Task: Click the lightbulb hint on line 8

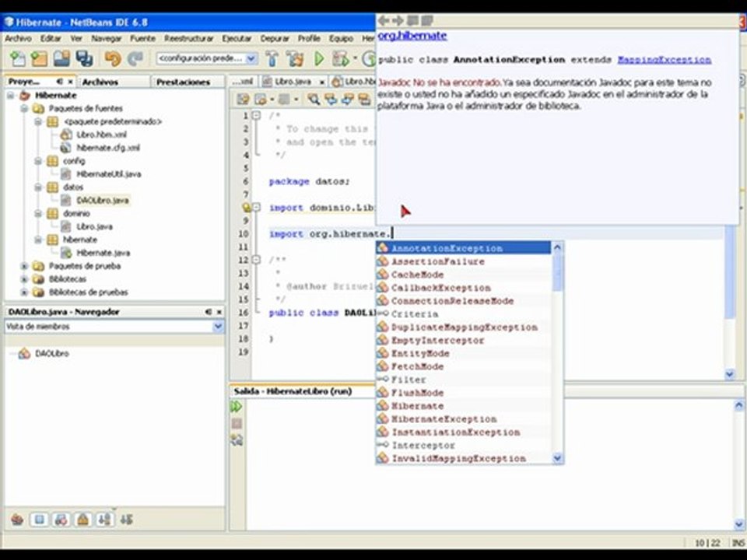Action: (247, 208)
